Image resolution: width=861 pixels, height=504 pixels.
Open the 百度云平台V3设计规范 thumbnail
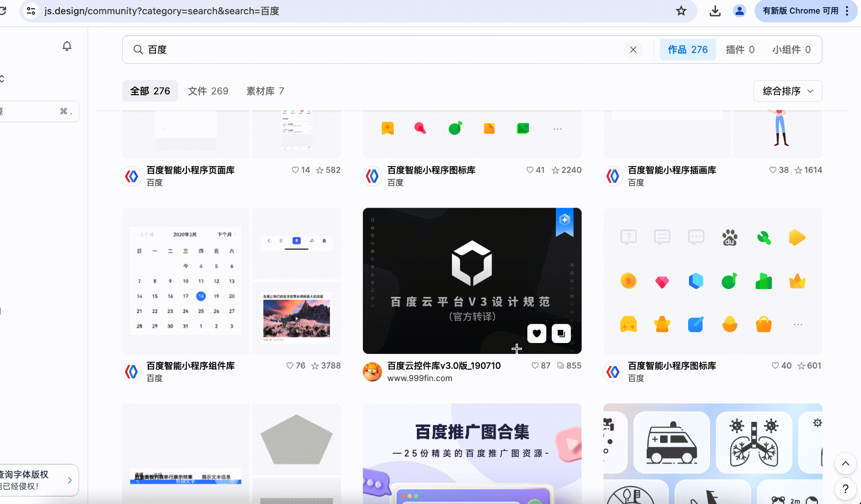click(x=472, y=281)
